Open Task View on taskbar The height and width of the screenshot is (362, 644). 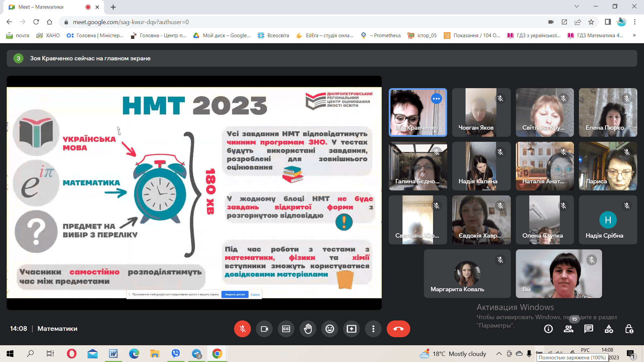pyautogui.click(x=50, y=354)
